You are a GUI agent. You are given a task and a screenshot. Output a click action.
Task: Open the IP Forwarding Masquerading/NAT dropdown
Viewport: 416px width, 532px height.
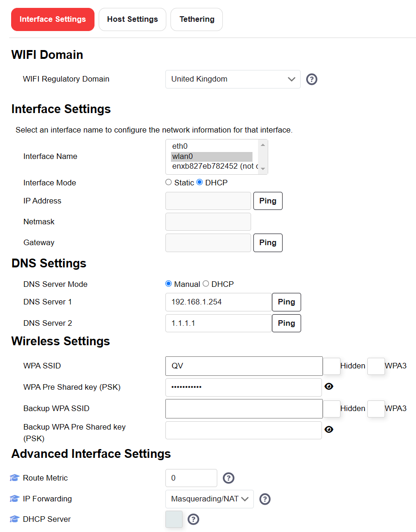tap(209, 499)
